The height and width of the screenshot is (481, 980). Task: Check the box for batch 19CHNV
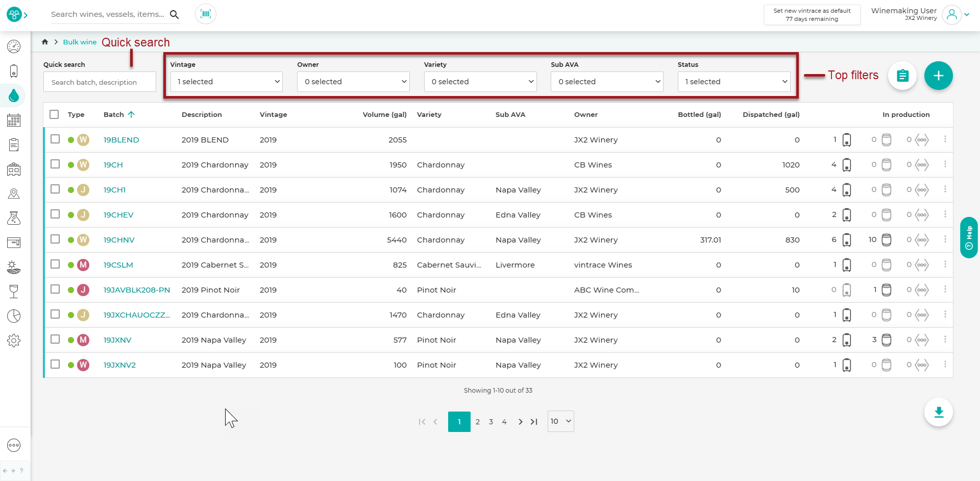(55, 239)
